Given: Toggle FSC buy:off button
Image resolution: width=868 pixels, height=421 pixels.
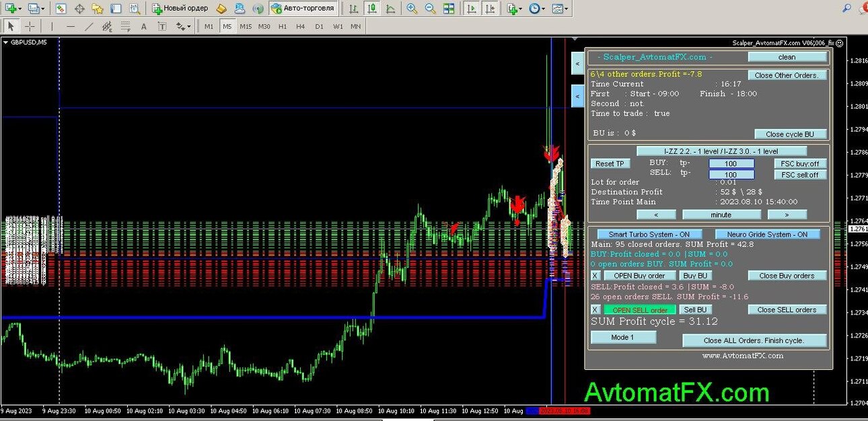Looking at the screenshot, I should [800, 163].
